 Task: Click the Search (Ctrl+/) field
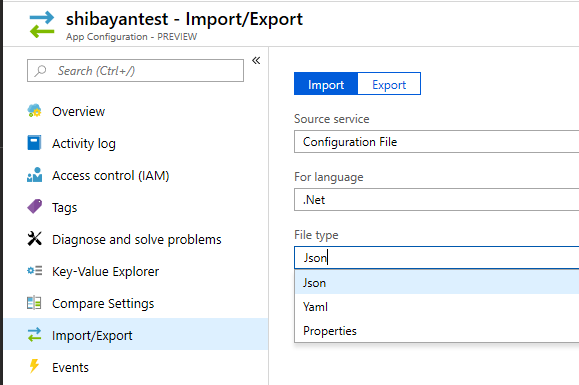(x=135, y=71)
